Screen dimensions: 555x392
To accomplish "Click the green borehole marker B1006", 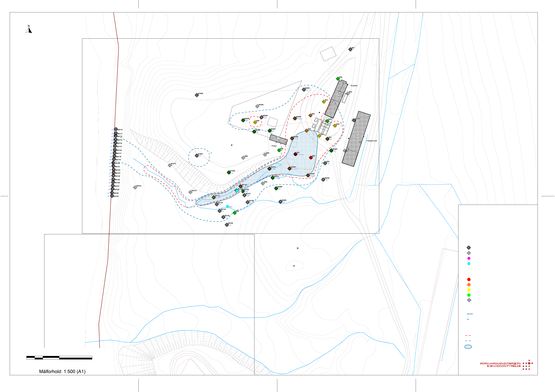I will [x=229, y=173].
